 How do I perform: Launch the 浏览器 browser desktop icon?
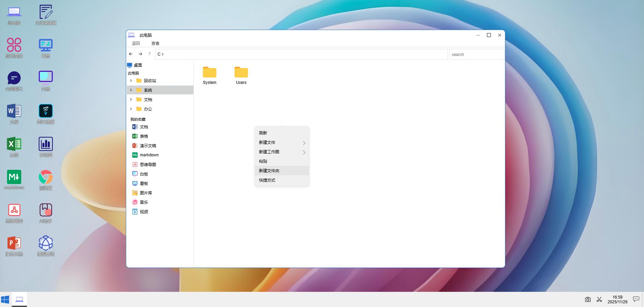(x=46, y=180)
